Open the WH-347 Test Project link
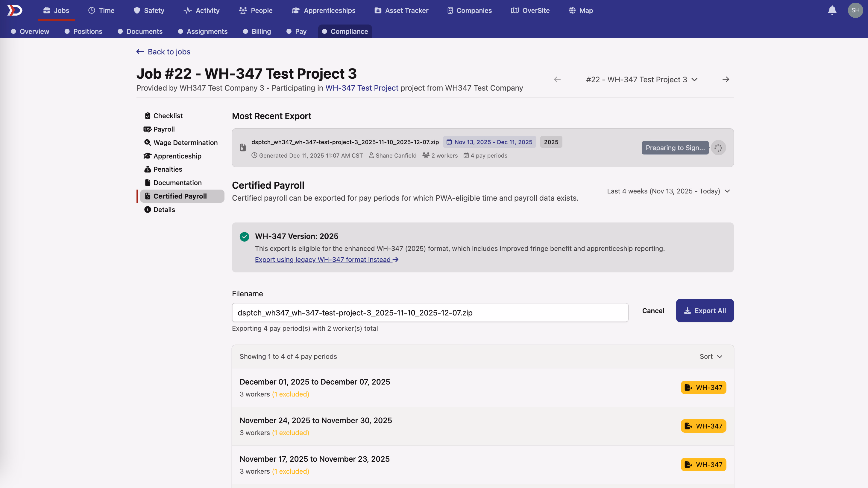This screenshot has height=488, width=868. click(x=362, y=88)
